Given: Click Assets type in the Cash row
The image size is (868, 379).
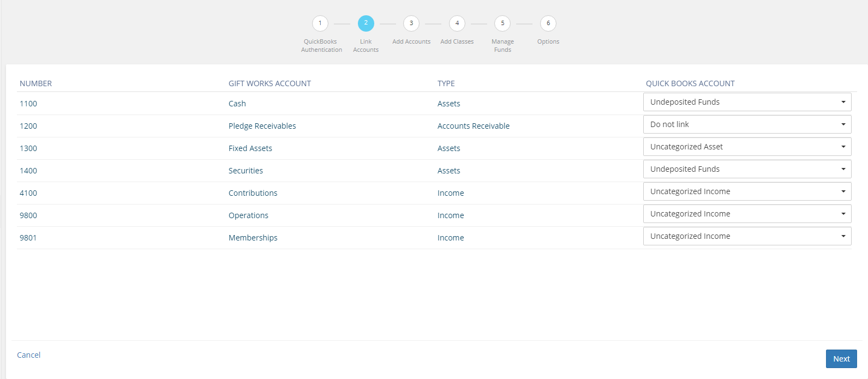Looking at the screenshot, I should click(x=449, y=104).
